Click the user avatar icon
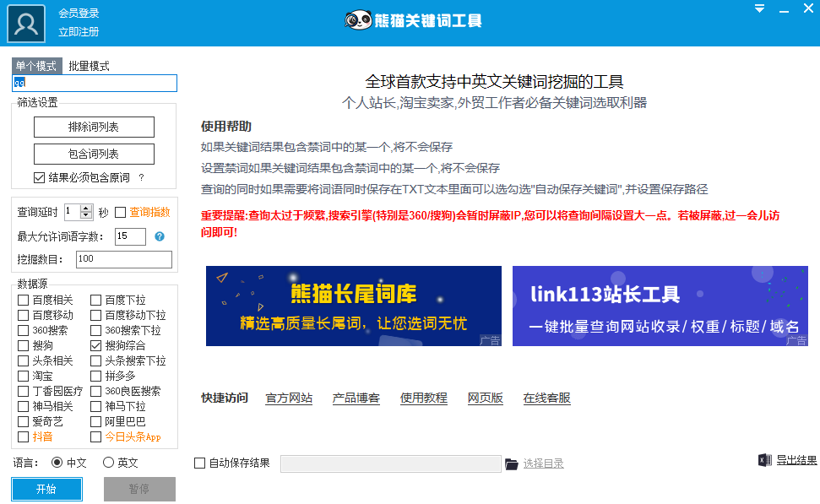Screen dimensions: 820x504 (x=26, y=24)
